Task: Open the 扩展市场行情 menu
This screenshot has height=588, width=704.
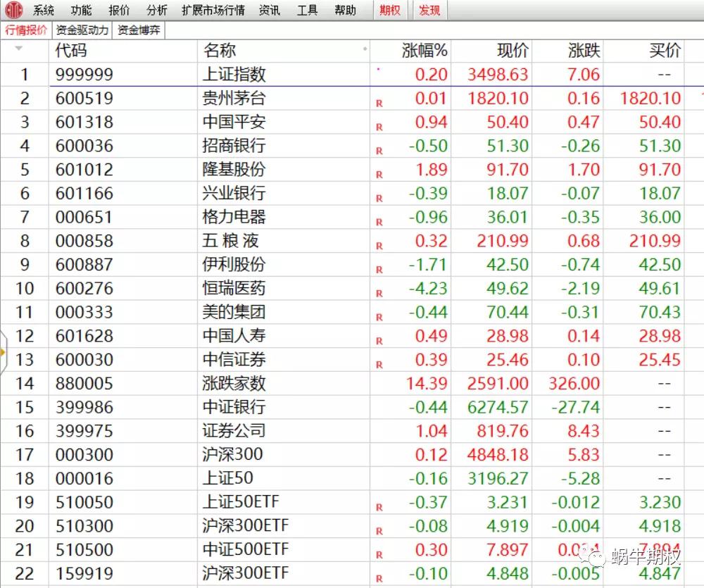Action: [x=213, y=11]
